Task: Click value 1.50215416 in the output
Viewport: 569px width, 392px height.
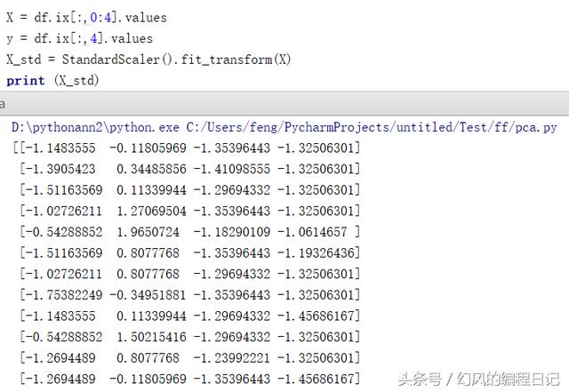Action: tap(151, 337)
